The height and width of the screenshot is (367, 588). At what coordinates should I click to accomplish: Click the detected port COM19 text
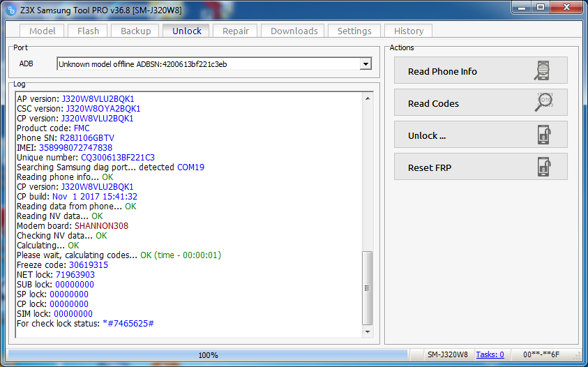190,167
